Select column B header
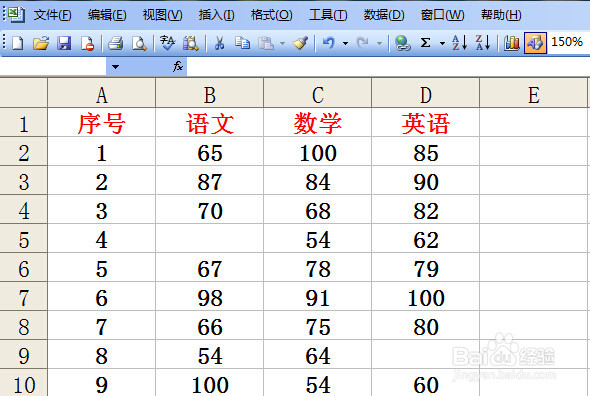The image size is (590, 396). [210, 93]
